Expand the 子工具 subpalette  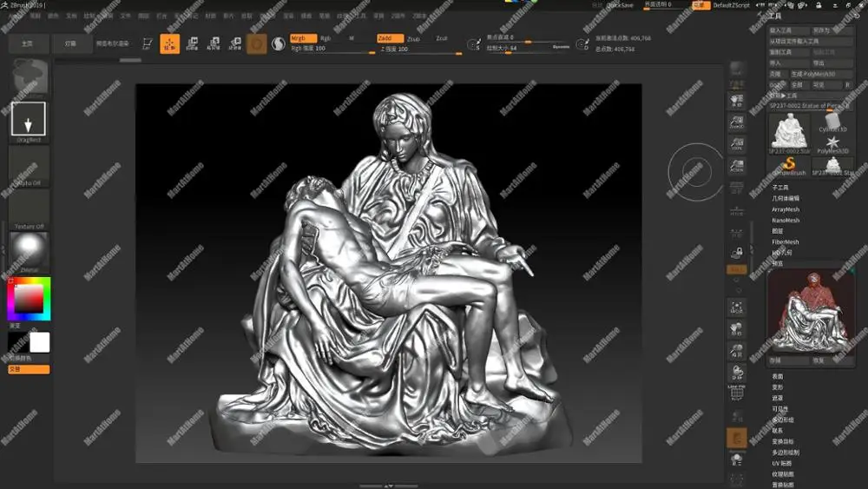[x=780, y=188]
